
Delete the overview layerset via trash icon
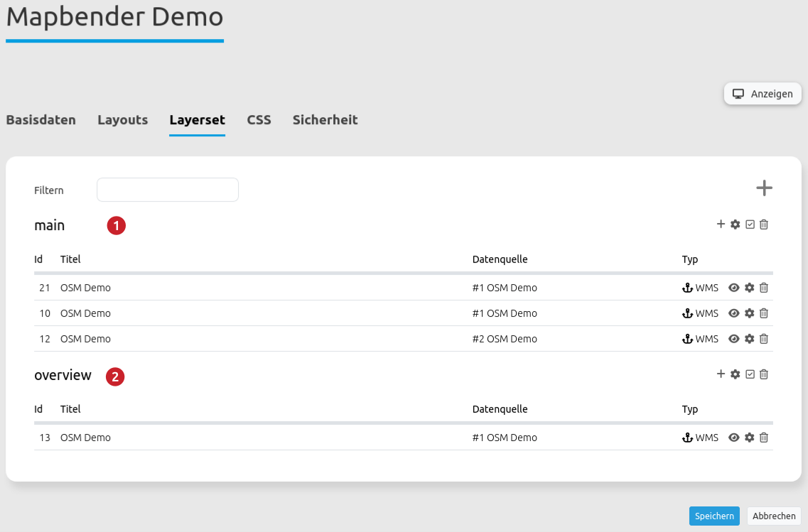click(x=764, y=374)
